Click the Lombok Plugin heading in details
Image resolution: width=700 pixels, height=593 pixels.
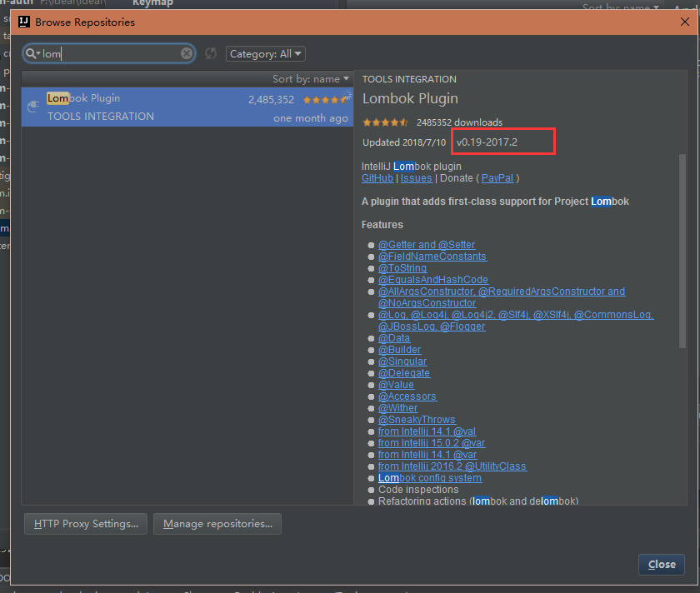(410, 98)
